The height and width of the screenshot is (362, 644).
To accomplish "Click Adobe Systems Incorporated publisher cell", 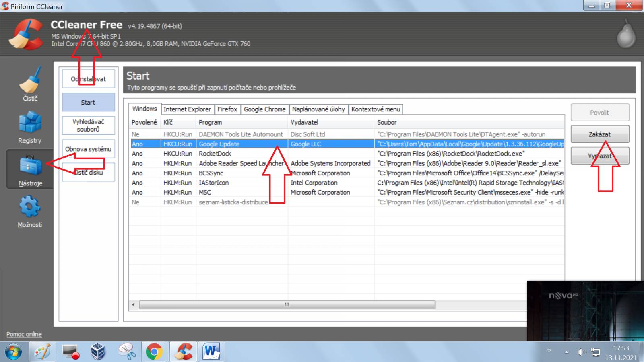I will (x=330, y=163).
